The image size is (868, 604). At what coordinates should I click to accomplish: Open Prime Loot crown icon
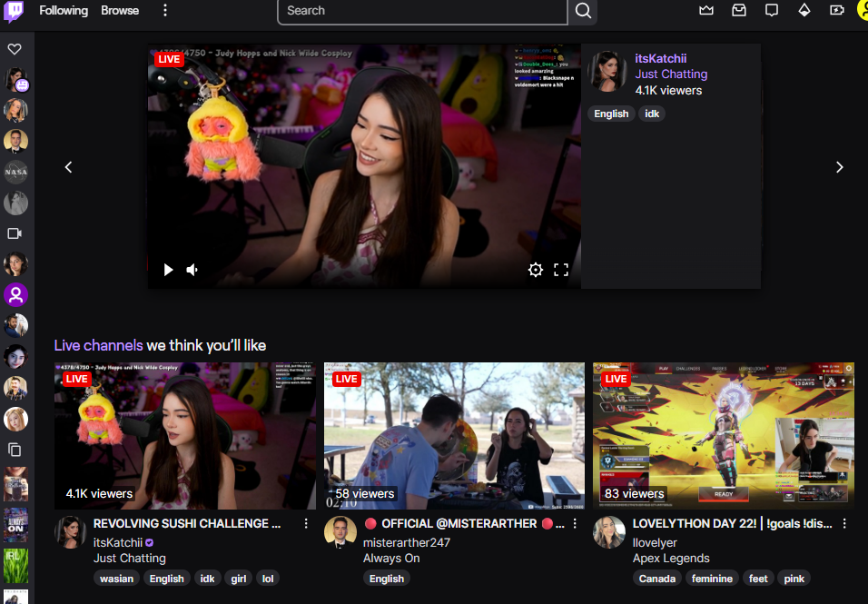point(706,11)
